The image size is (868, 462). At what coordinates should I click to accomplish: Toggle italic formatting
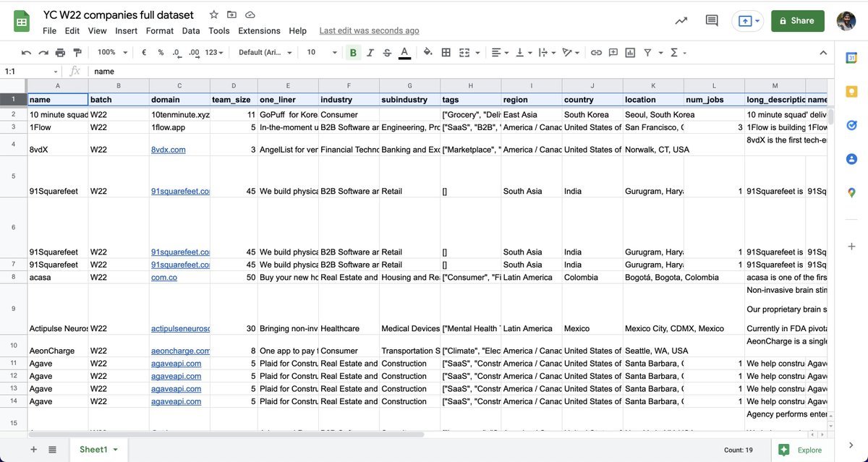pyautogui.click(x=370, y=52)
